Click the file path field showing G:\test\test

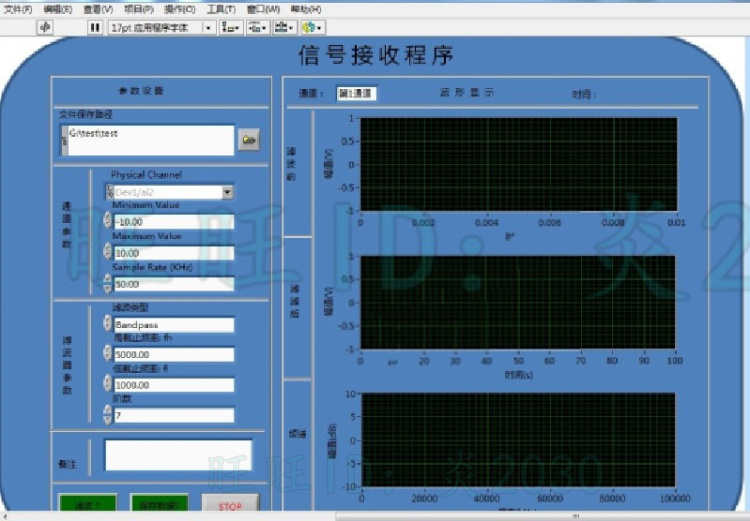coord(151,140)
